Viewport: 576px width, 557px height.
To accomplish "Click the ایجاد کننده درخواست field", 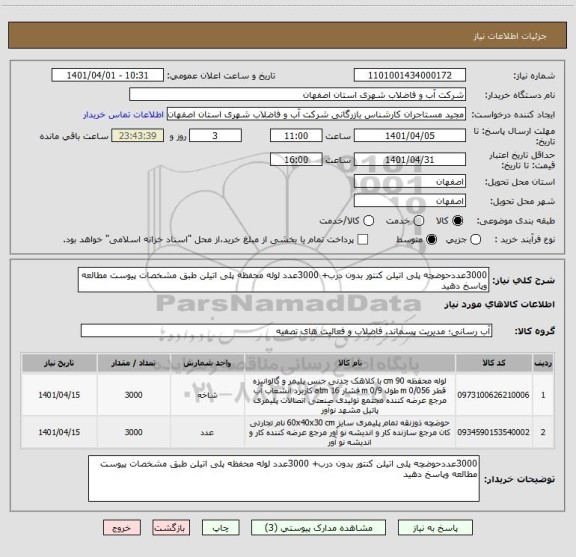I will [316, 114].
